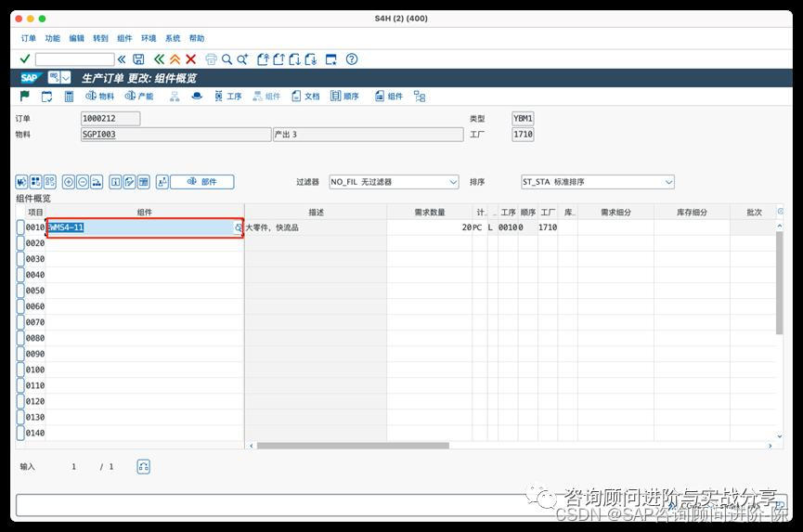The width and height of the screenshot is (803, 532).
Task: Click the 物料 availability check button
Action: [x=100, y=96]
